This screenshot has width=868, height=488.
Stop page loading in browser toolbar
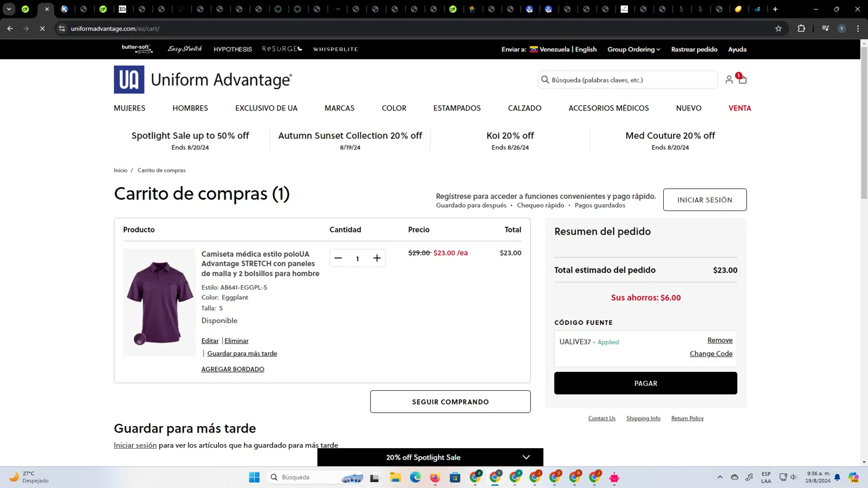(42, 28)
